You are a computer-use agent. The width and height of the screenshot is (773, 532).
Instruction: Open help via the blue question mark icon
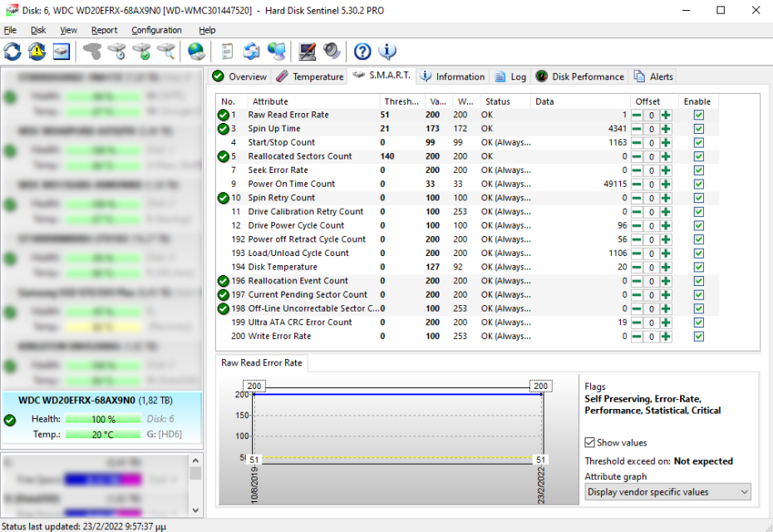(362, 52)
